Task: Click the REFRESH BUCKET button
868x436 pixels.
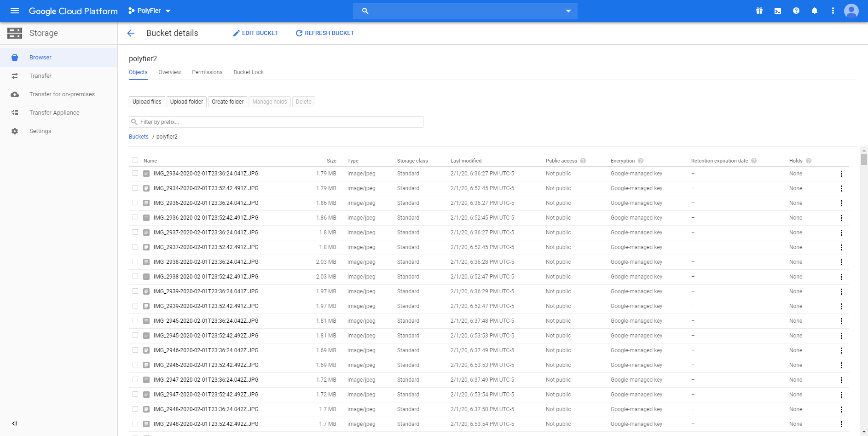Action: (x=325, y=33)
